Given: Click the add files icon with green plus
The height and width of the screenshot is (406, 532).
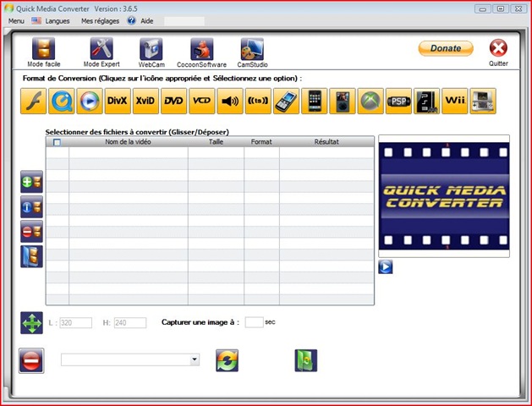Looking at the screenshot, I should (31, 182).
